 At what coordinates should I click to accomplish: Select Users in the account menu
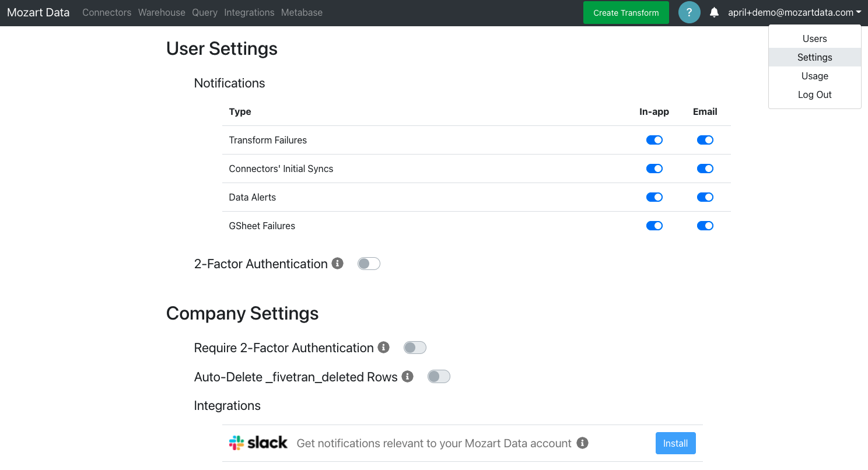coord(815,38)
